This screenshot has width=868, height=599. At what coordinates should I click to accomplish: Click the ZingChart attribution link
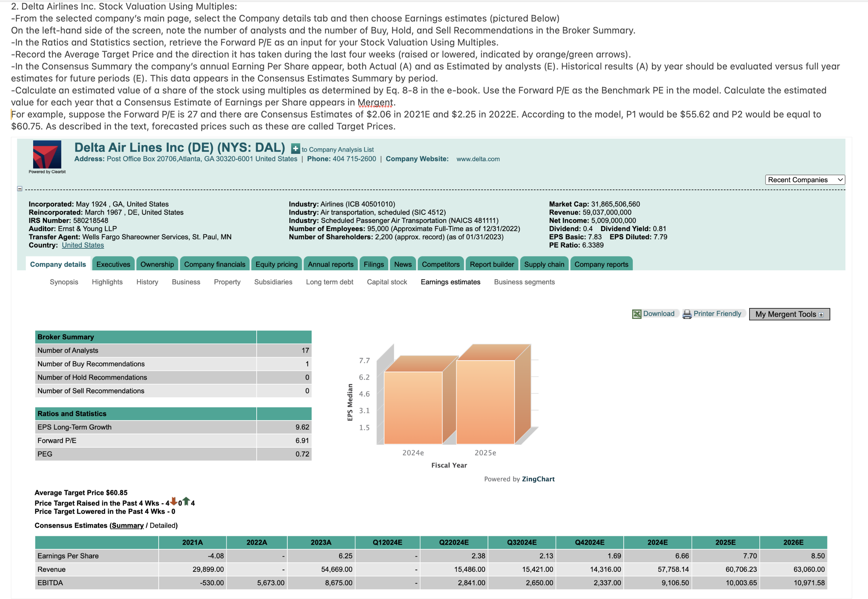[538, 479]
